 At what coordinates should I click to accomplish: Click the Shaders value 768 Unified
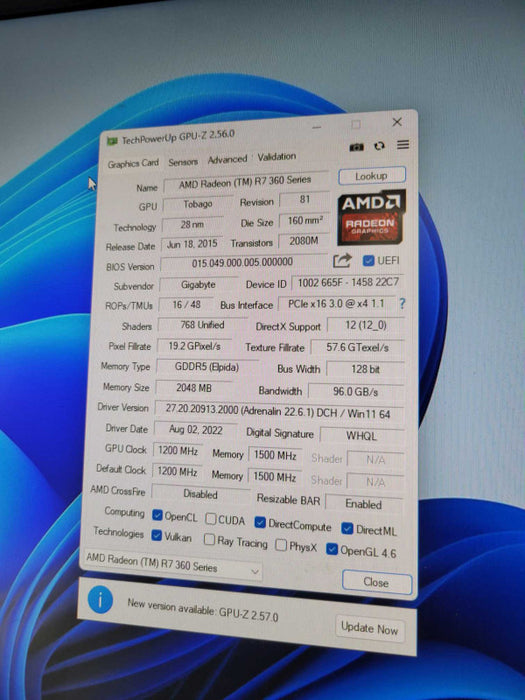tap(202, 325)
